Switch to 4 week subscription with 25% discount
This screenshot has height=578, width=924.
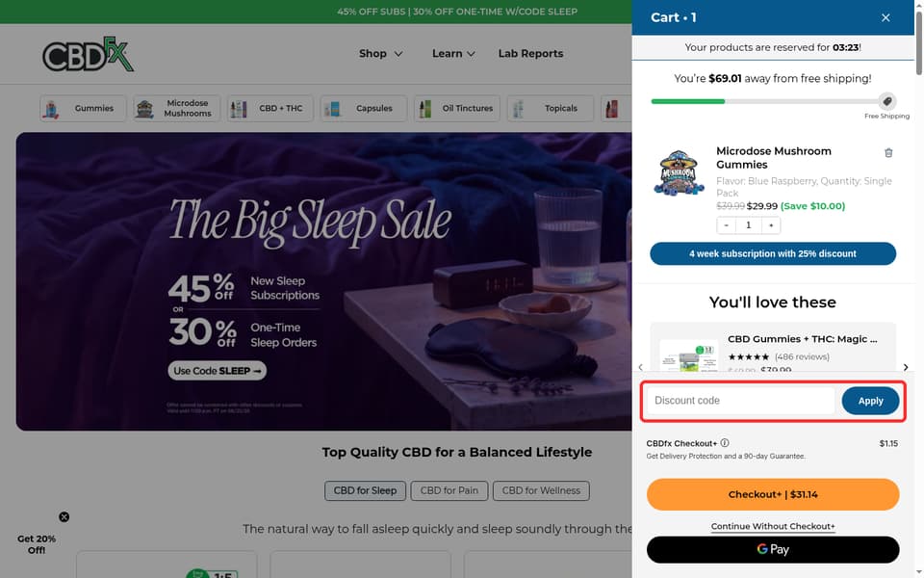tap(773, 253)
